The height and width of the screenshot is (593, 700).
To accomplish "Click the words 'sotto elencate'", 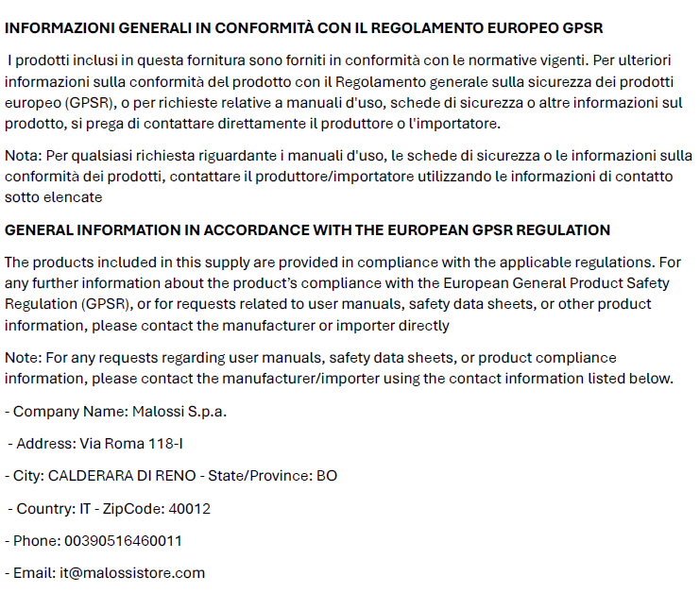I will pos(53,197).
